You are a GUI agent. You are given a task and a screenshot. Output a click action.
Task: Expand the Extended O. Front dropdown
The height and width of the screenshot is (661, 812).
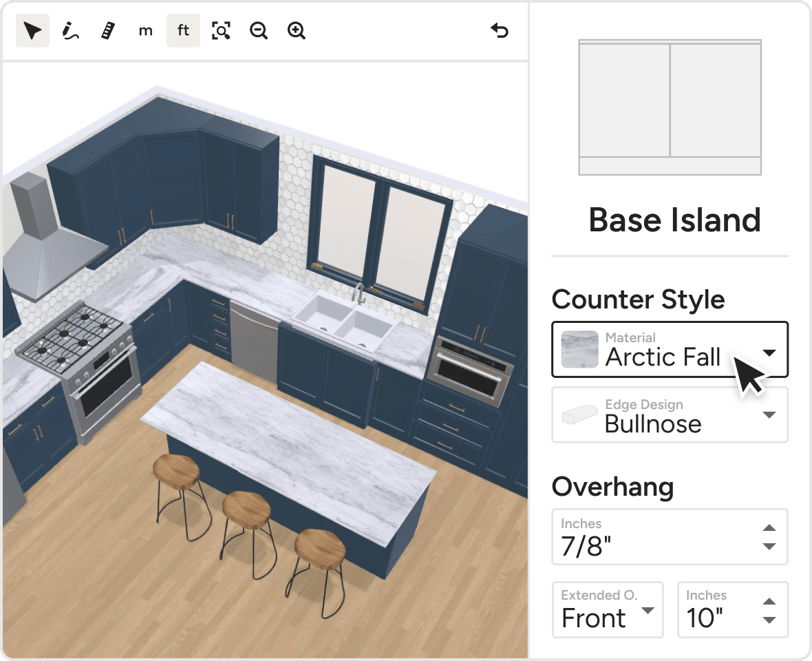tap(647, 611)
